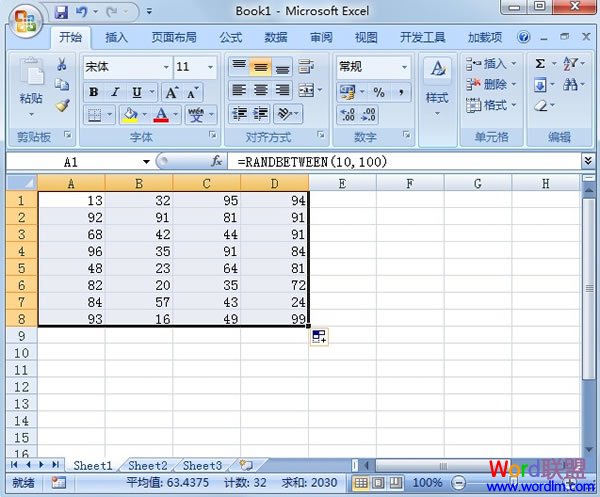Expand the formula bar
Image resolution: width=600 pixels, height=497 pixels.
click(588, 161)
